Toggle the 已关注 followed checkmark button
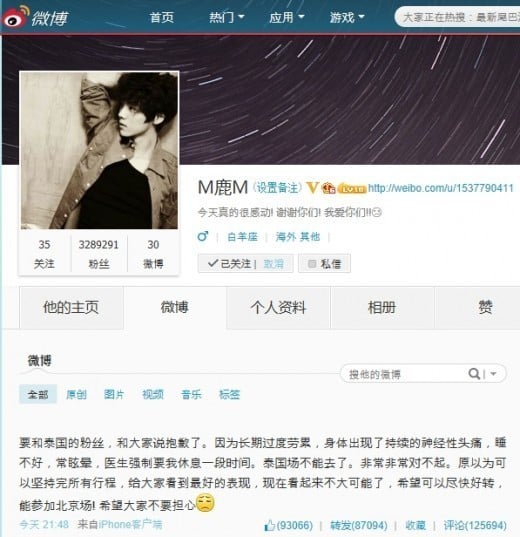The height and width of the screenshot is (537, 520). coord(229,263)
